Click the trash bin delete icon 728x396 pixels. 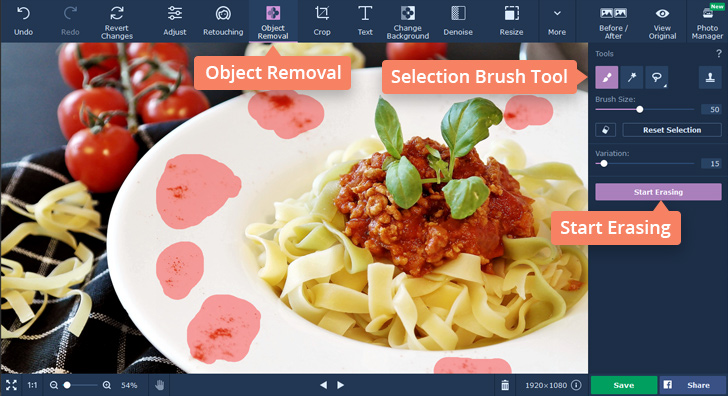coord(505,385)
